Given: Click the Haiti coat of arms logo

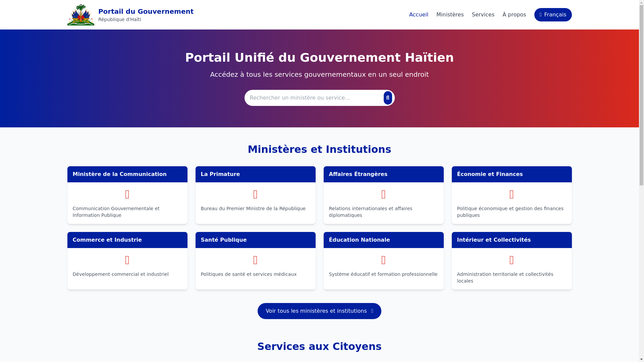Looking at the screenshot, I should [80, 15].
